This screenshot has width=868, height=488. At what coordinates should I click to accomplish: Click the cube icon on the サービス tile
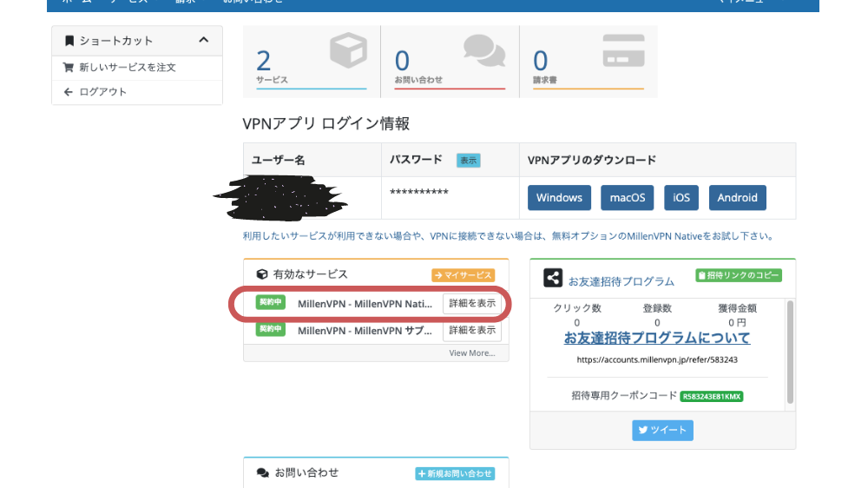click(x=348, y=50)
